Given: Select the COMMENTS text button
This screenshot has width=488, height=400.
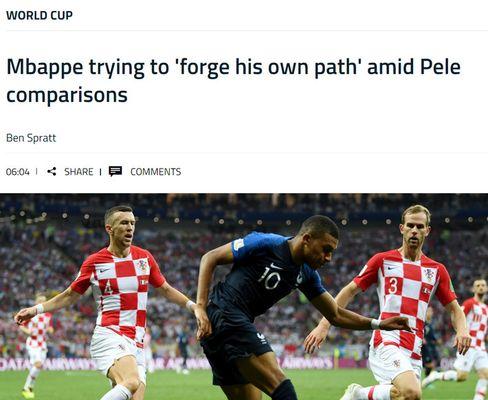Looking at the screenshot, I should pyautogui.click(x=156, y=172).
